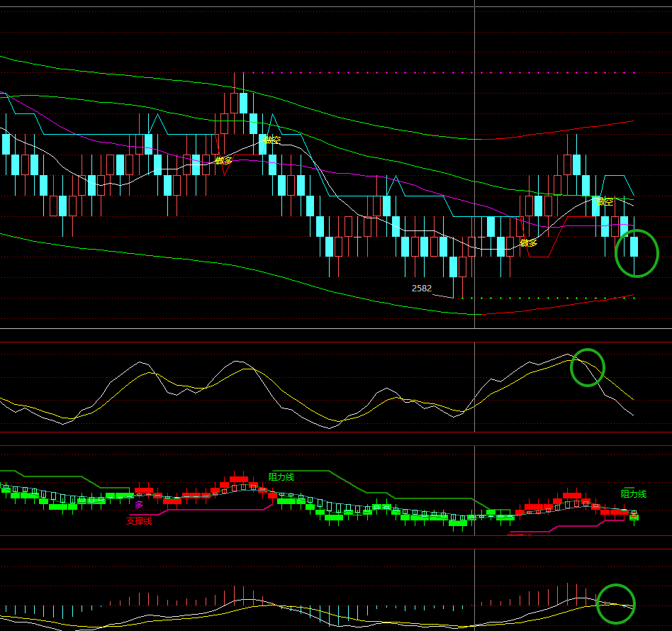Image resolution: width=672 pixels, height=631 pixels.
Task: Click the 2582 low price label
Action: click(x=421, y=289)
